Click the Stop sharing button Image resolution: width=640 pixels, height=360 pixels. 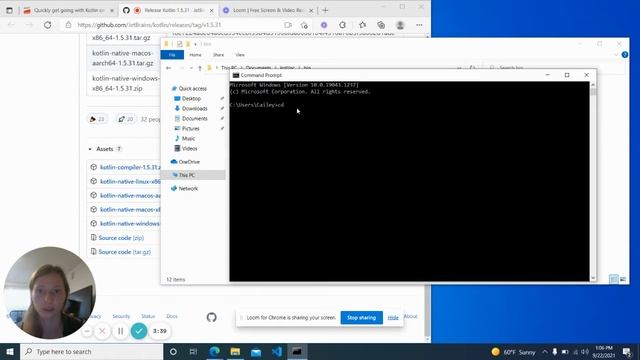[x=361, y=318]
